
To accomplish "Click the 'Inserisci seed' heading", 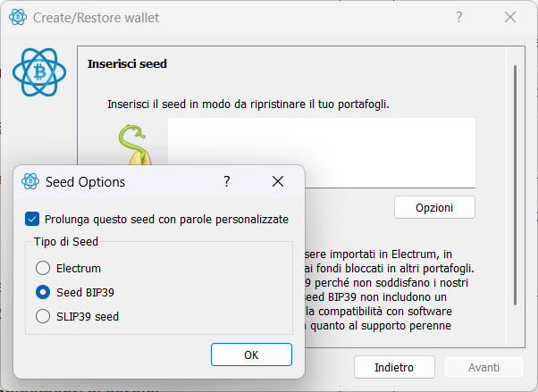I will point(127,63).
